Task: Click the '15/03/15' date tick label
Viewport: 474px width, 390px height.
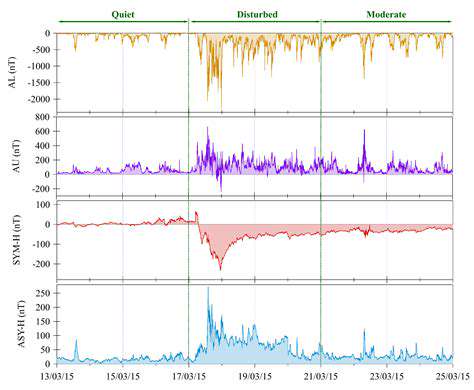Action: point(123,376)
